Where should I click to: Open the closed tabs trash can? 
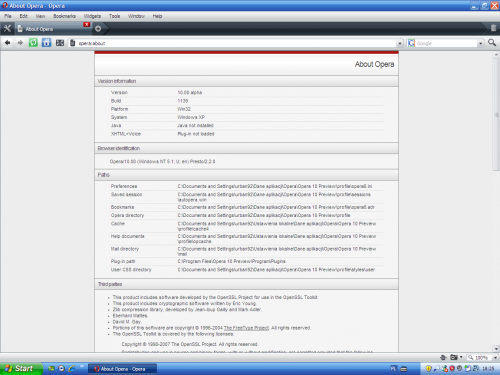493,28
